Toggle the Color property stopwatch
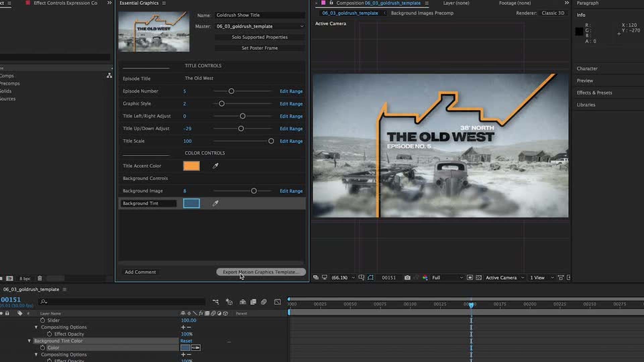Screen dimensions: 644x362 pyautogui.click(x=43, y=348)
